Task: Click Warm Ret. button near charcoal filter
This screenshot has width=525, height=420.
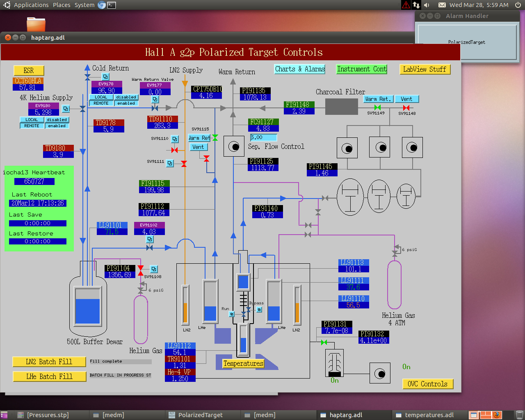Action: [378, 99]
